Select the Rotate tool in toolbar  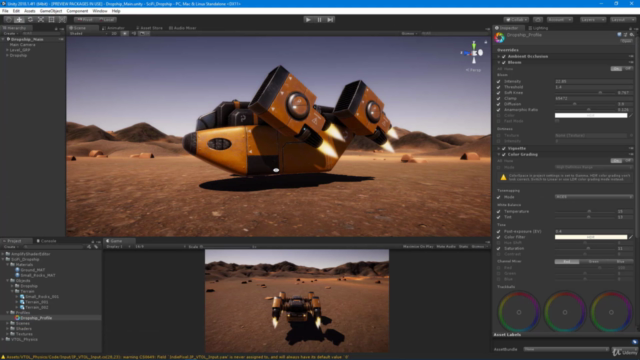pos(30,20)
